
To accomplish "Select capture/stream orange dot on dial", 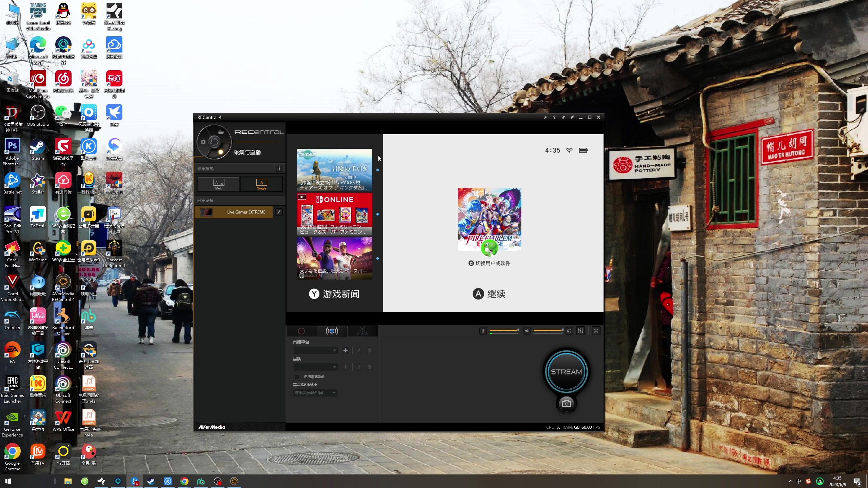I will pos(221,152).
